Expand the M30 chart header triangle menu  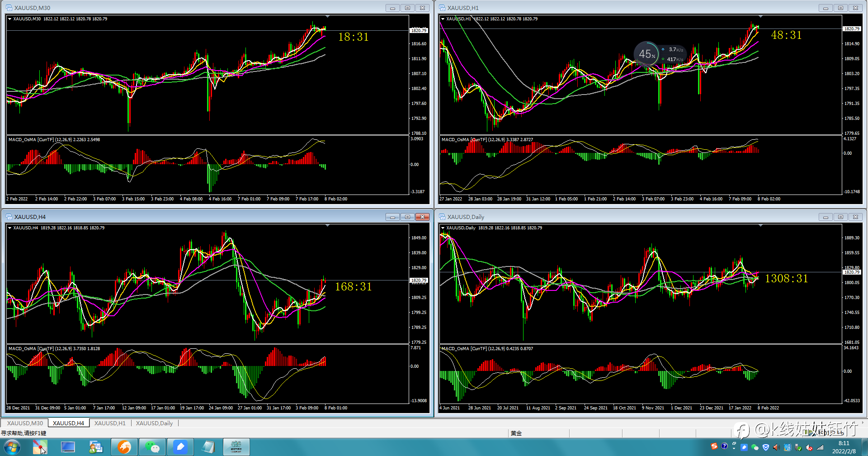click(10, 19)
